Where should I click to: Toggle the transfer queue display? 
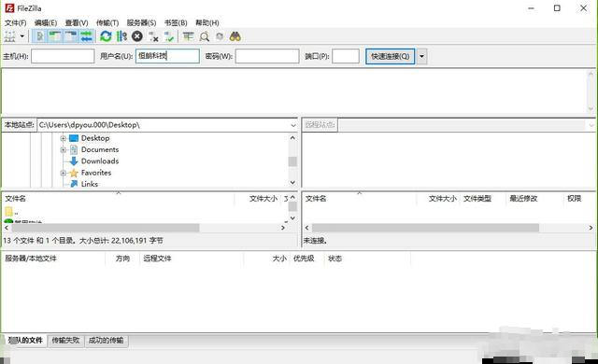[x=86, y=36]
